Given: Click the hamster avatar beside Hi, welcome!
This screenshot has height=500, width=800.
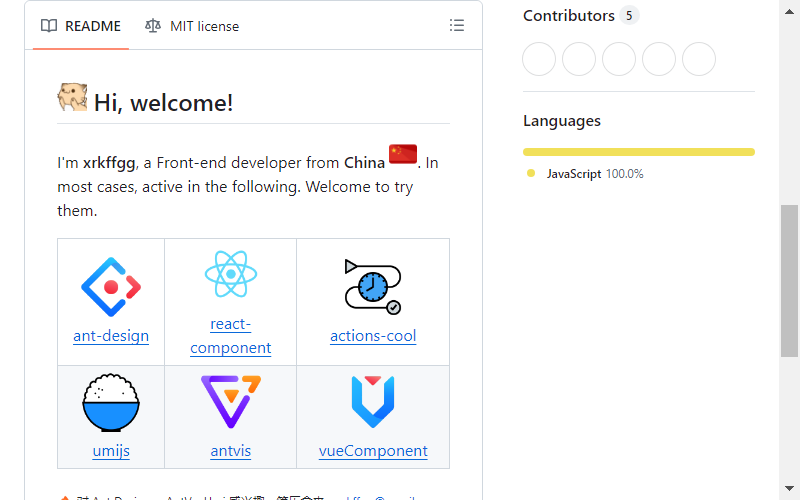Looking at the screenshot, I should pyautogui.click(x=72, y=97).
